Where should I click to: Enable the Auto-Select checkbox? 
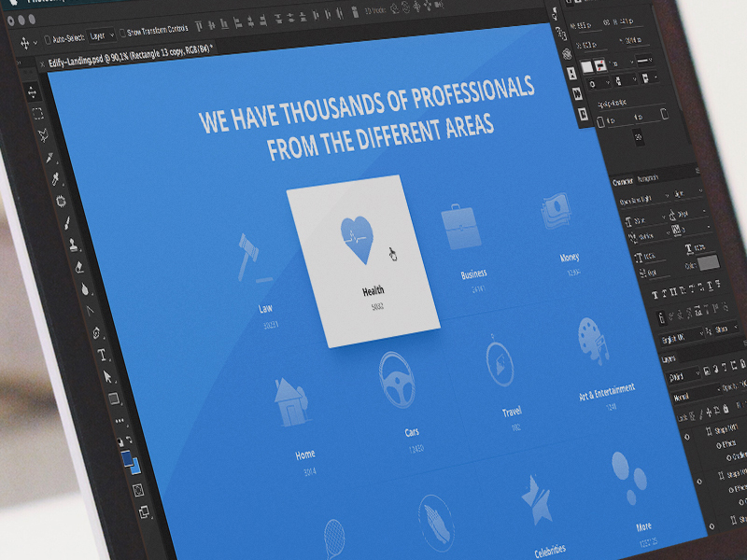click(48, 40)
